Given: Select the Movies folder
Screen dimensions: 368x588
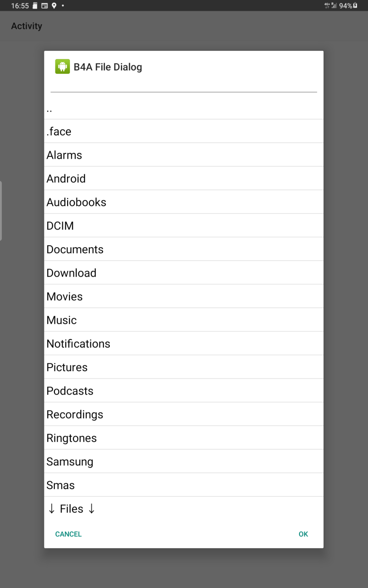Looking at the screenshot, I should pyautogui.click(x=183, y=296).
